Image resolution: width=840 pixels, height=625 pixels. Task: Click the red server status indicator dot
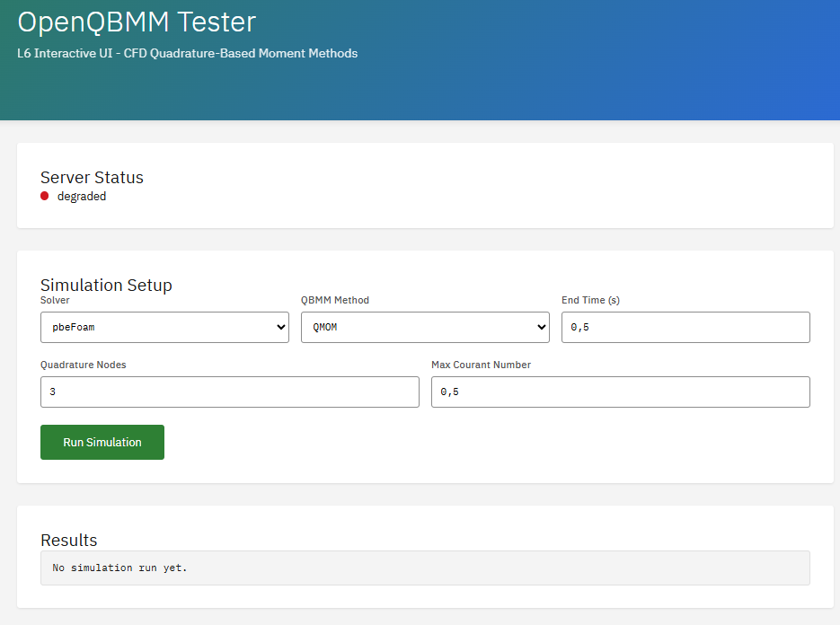(x=45, y=196)
